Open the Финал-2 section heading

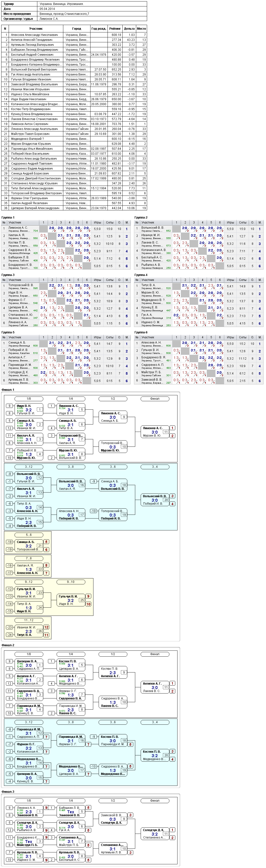click(x=8, y=645)
